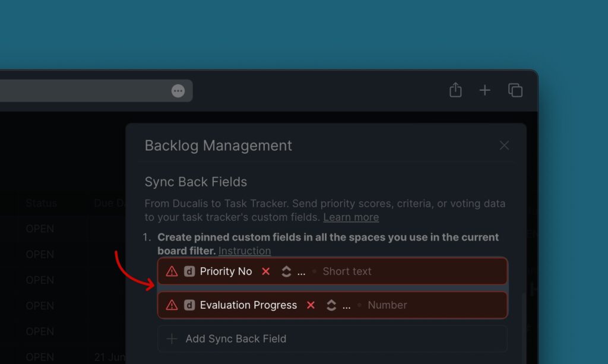Click the browser share icon
This screenshot has width=608, height=364.
455,90
